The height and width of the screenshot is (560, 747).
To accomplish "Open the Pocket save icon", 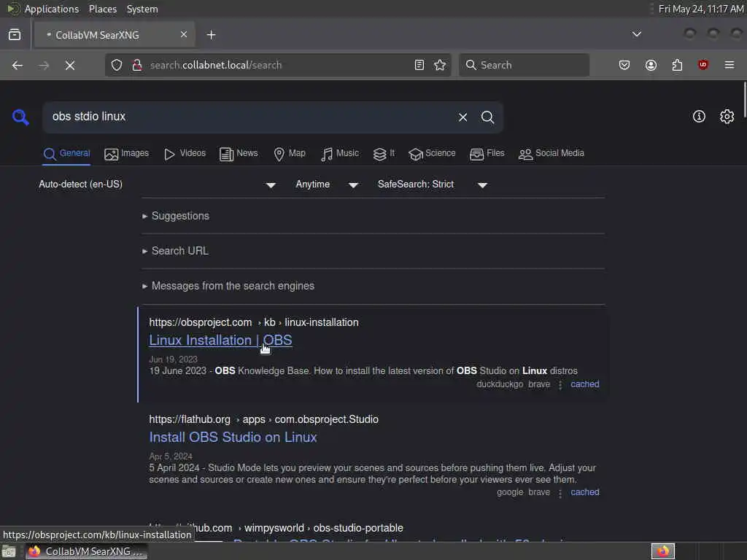I will 624,65.
